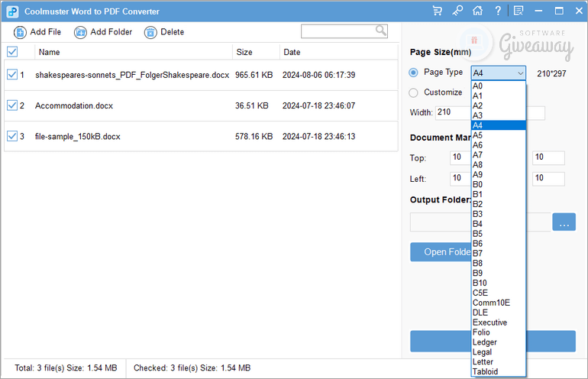Choose C5E from page type list
The image size is (588, 379).
click(x=499, y=293)
